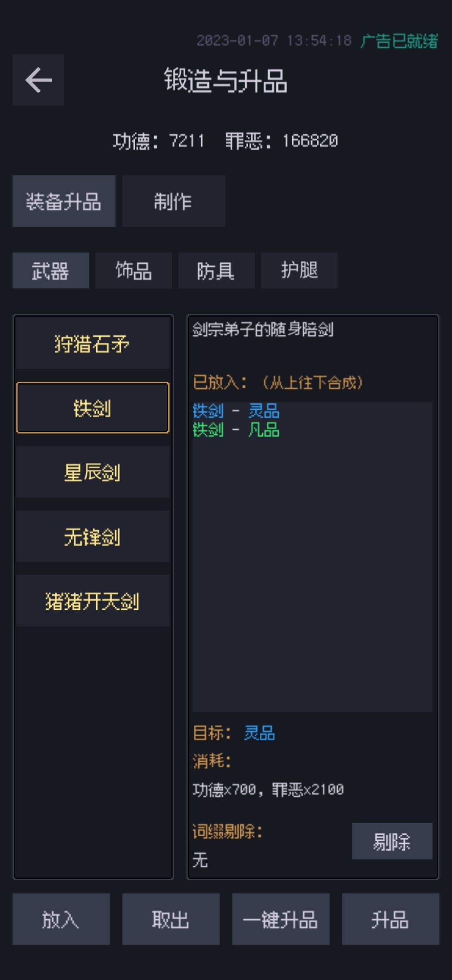
Task: Tap the back arrow icon
Action: 38,80
